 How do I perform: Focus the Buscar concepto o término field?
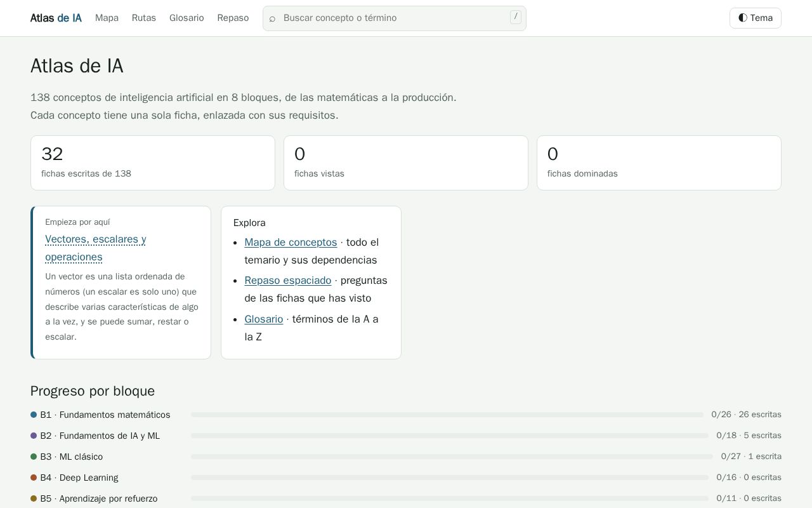click(395, 18)
